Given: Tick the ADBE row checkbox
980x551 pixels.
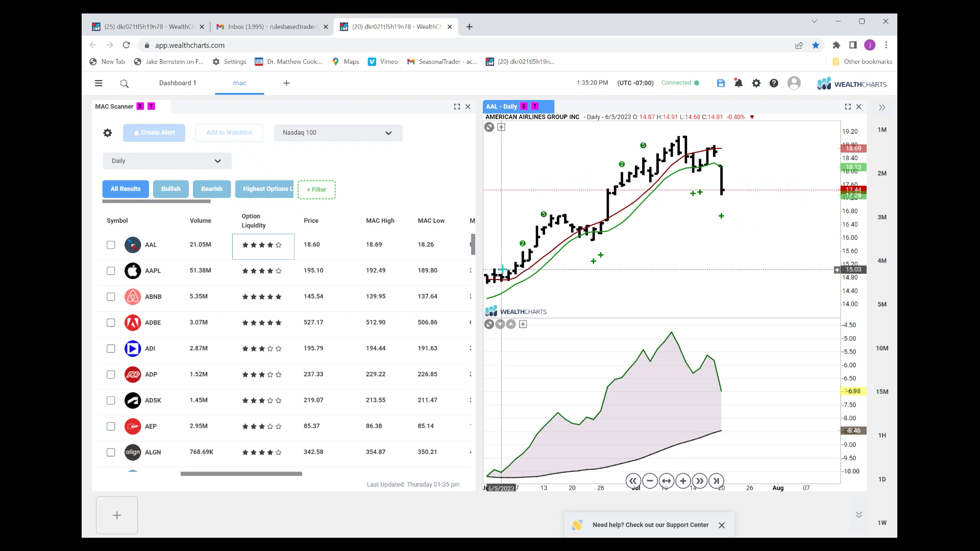Looking at the screenshot, I should click(111, 323).
